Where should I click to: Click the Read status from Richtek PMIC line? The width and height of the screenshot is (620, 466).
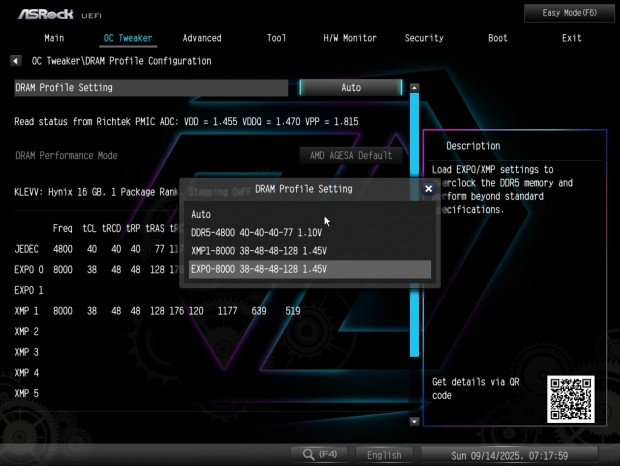click(x=186, y=121)
